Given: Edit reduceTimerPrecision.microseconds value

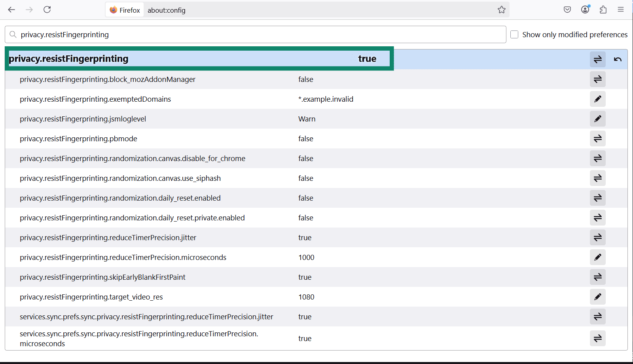Looking at the screenshot, I should click(597, 257).
